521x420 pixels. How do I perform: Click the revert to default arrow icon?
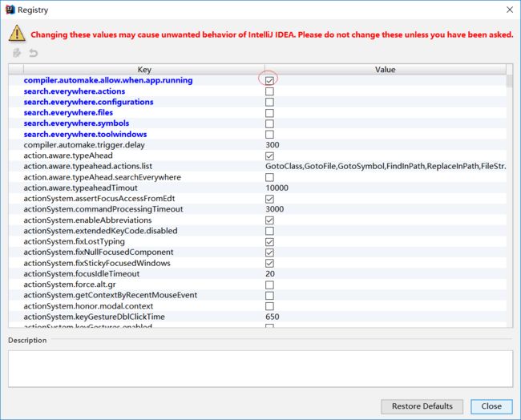(33, 53)
